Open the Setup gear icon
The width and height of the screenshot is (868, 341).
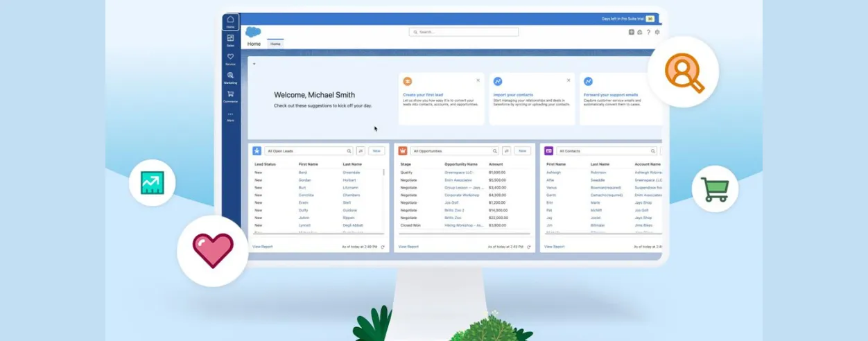657,32
